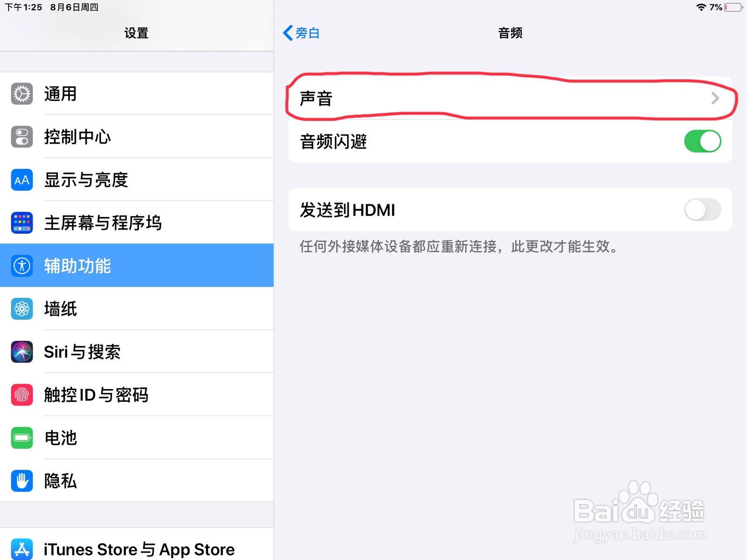Open the 电池 battery icon
The width and height of the screenshot is (747, 560).
(22, 438)
